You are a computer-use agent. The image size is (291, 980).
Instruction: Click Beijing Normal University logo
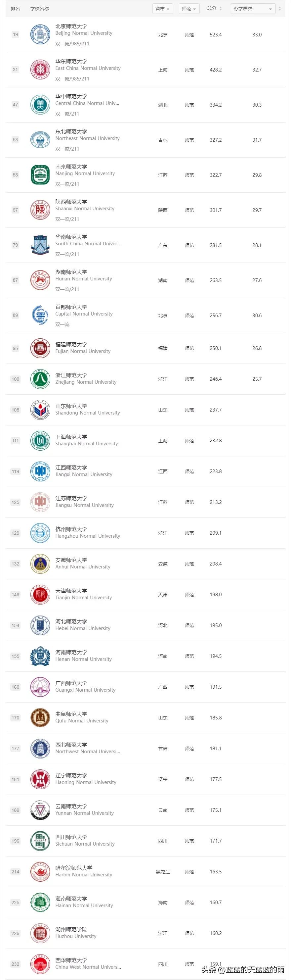tap(40, 35)
